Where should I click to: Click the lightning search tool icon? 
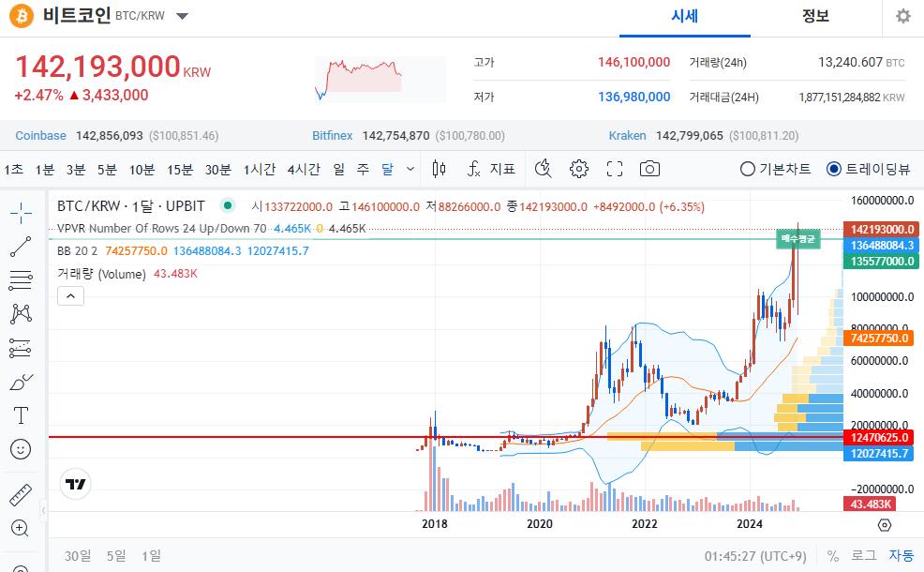tap(543, 169)
